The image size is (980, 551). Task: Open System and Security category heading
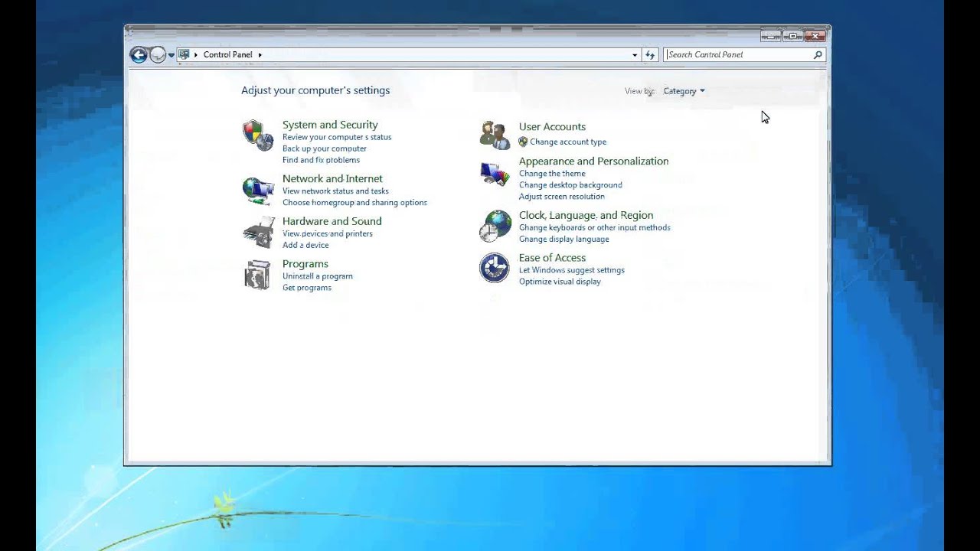[330, 125]
